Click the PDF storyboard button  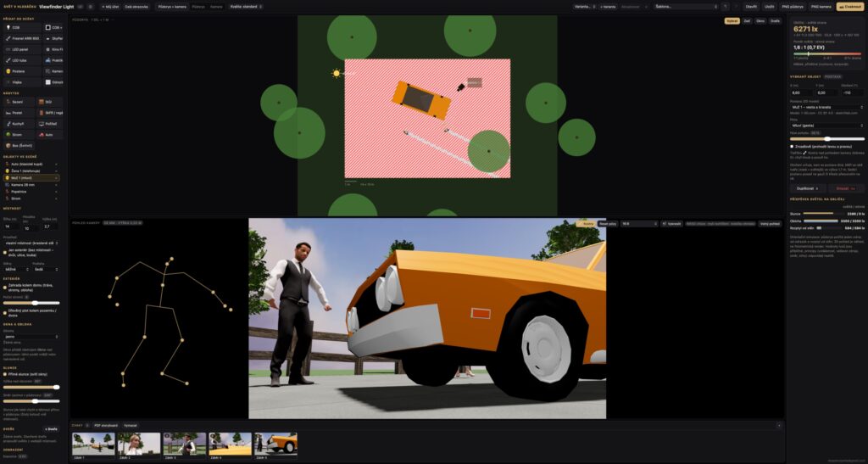(x=106, y=425)
